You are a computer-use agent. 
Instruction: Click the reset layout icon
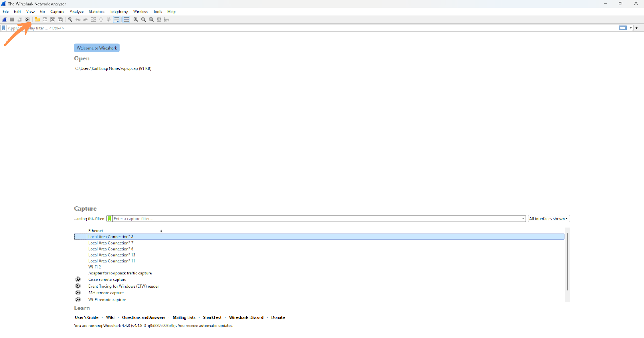167,19
